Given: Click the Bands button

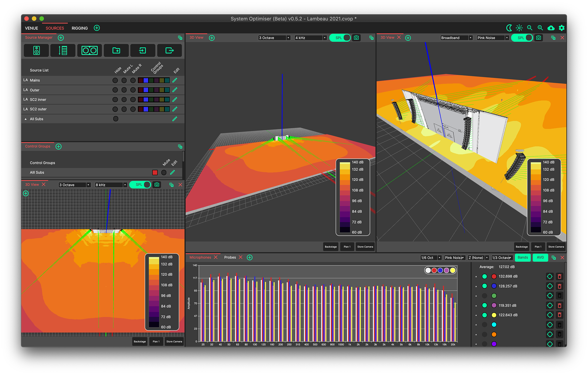Looking at the screenshot, I should click(x=523, y=257).
